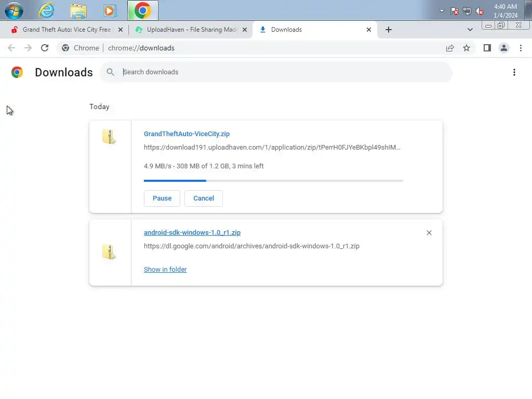532x399 pixels.
Task: Open android-sdk-windows-1.0_r1.zip link
Action: pos(192,232)
